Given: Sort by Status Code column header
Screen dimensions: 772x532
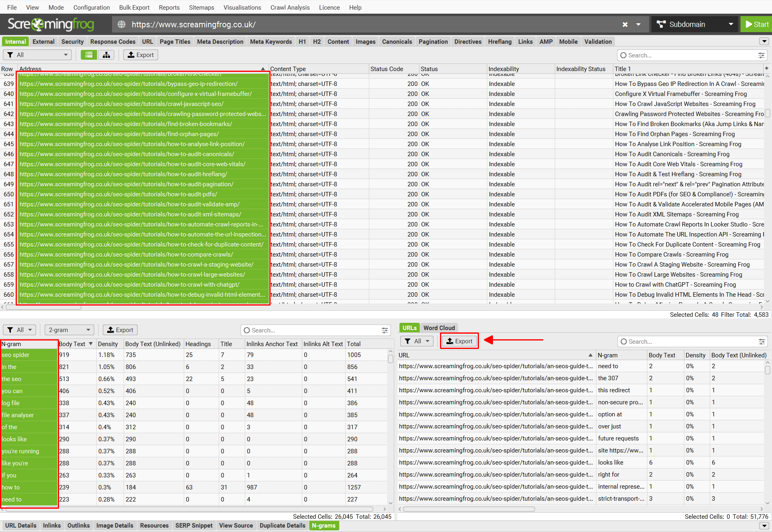Looking at the screenshot, I should coord(393,69).
